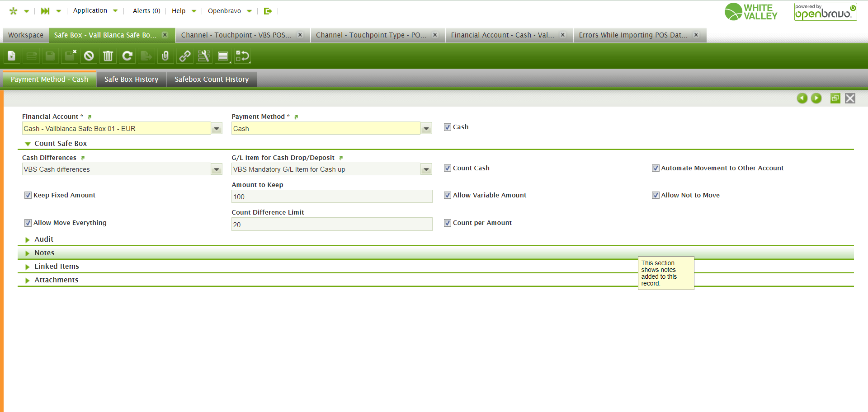Viewport: 868px width, 412px height.
Task: Click the wrench customize form icon
Action: click(x=204, y=56)
